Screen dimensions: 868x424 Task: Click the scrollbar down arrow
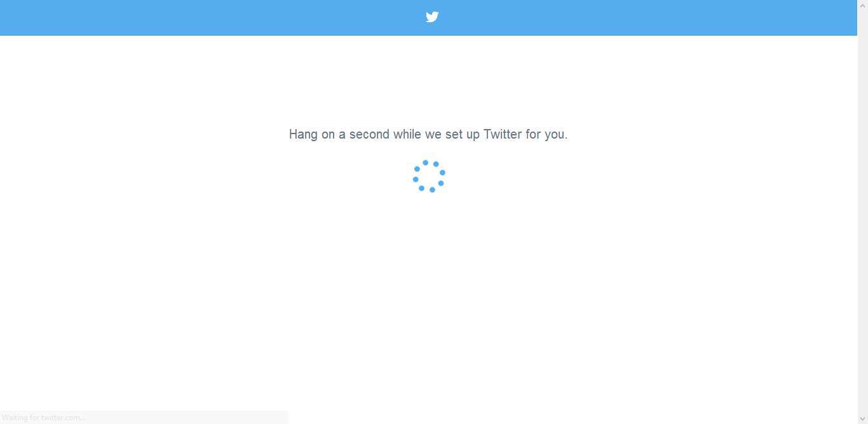coord(862,418)
